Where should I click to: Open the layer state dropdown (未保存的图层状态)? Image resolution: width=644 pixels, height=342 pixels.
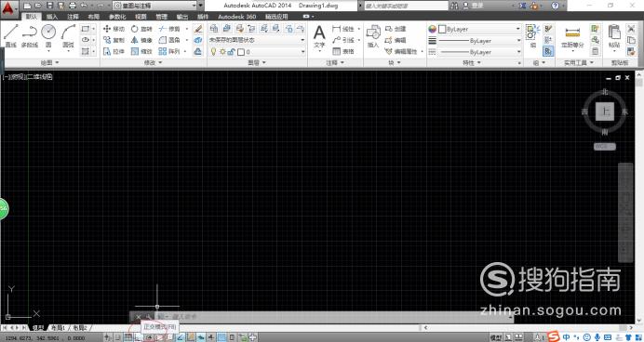(257, 40)
